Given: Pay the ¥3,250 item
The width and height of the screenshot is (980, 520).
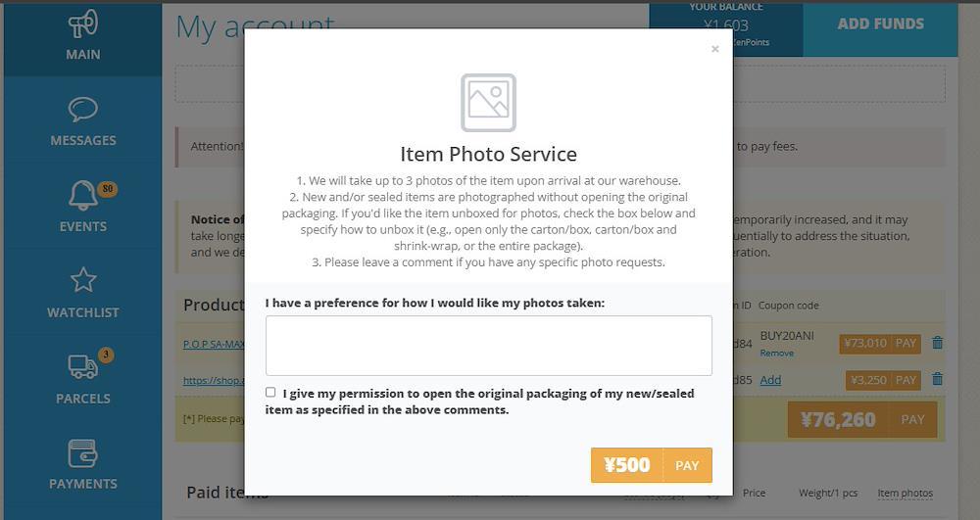Looking at the screenshot, I should [883, 380].
